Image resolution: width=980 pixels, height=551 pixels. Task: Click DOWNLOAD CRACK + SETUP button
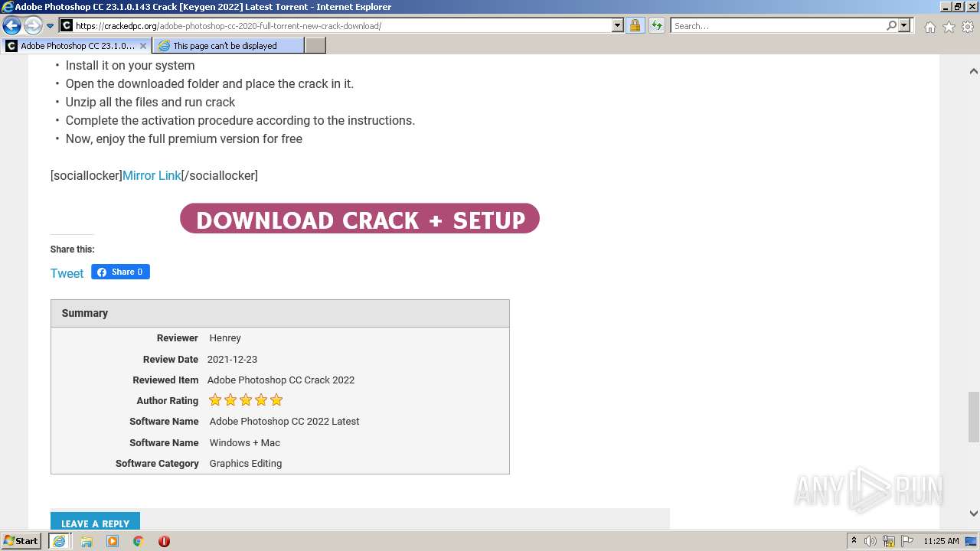tap(360, 219)
